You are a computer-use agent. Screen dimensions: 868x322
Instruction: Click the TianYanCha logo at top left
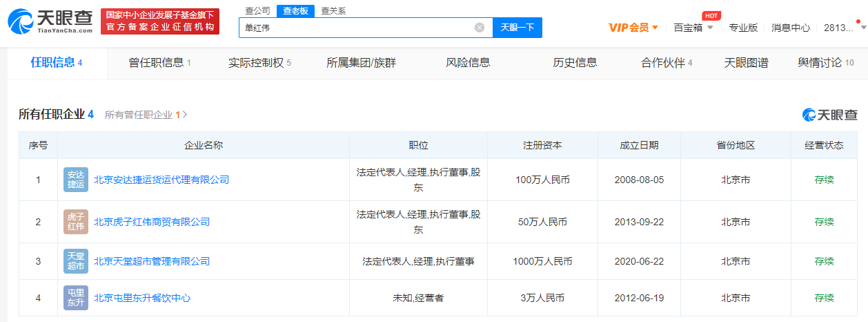(50, 21)
